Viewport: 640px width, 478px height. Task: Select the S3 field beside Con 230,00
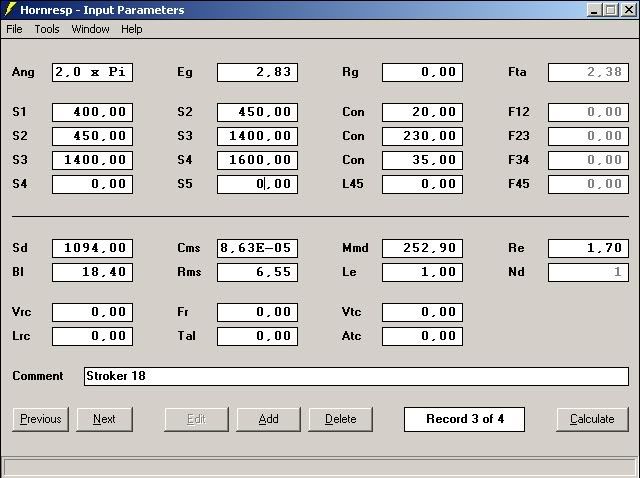point(258,136)
